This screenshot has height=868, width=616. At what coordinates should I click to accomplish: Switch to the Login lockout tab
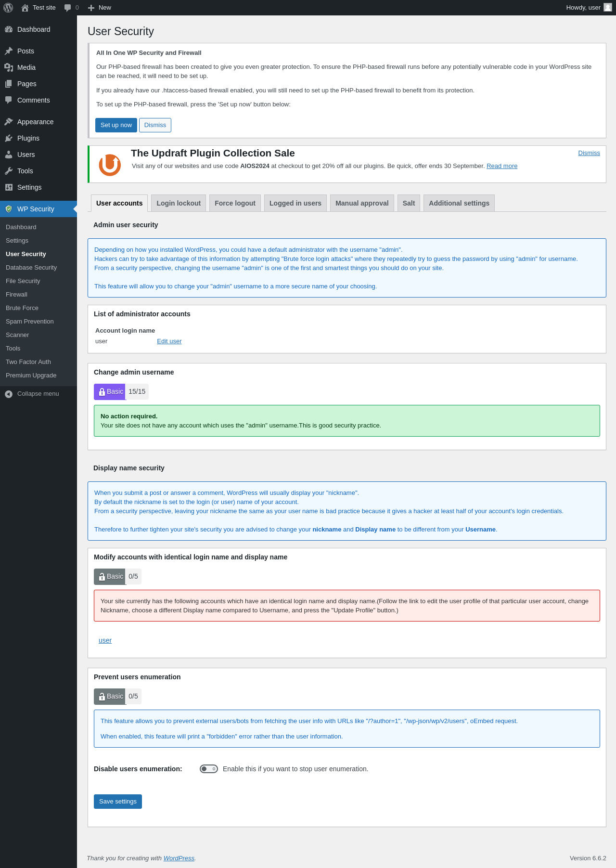179,203
